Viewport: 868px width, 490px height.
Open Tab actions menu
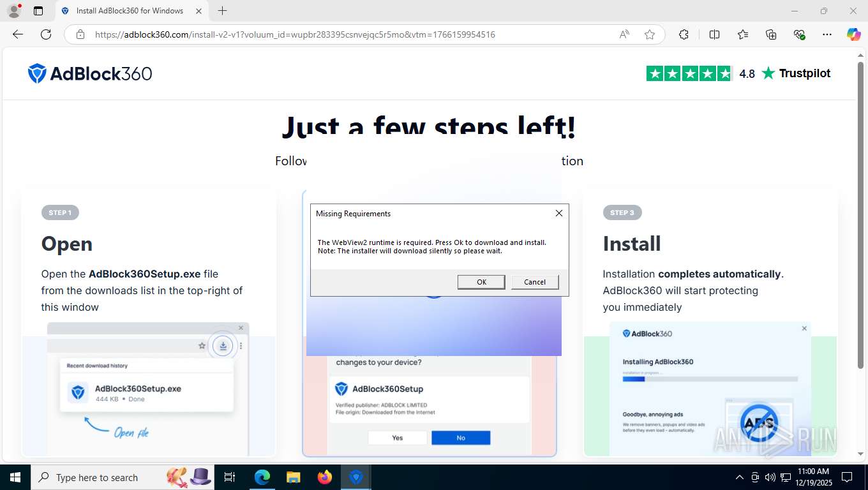point(38,11)
